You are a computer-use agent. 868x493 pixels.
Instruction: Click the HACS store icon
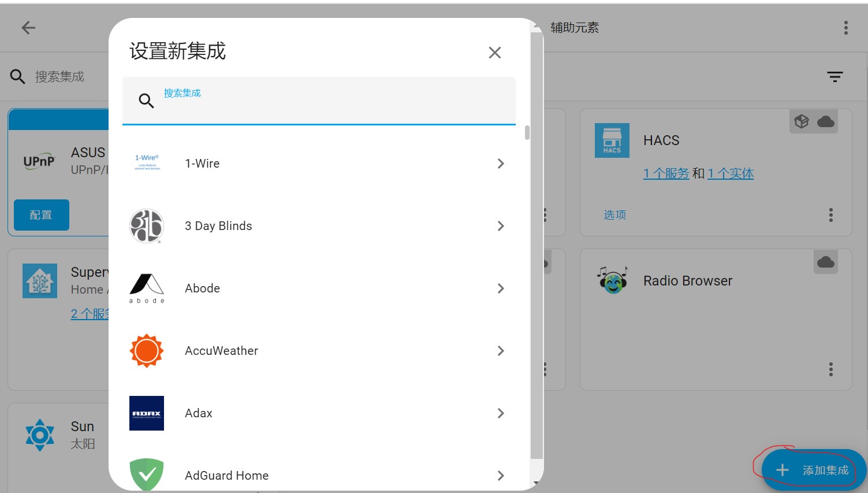pyautogui.click(x=612, y=140)
